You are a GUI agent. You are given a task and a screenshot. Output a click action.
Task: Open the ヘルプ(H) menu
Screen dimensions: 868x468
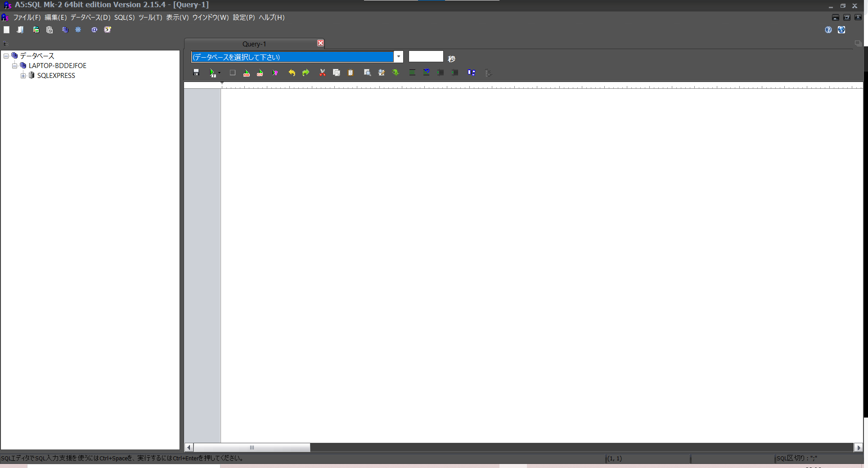pyautogui.click(x=272, y=18)
